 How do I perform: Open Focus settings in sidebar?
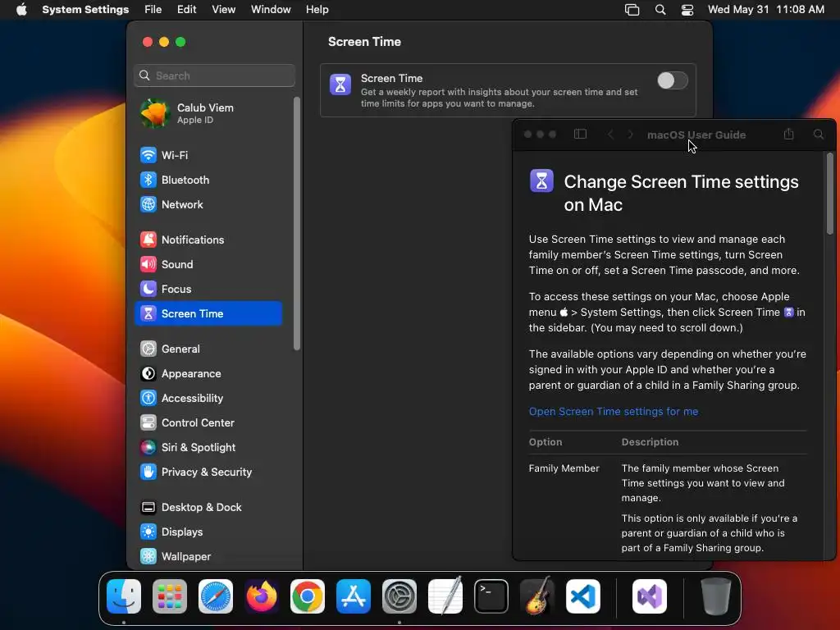(208, 290)
